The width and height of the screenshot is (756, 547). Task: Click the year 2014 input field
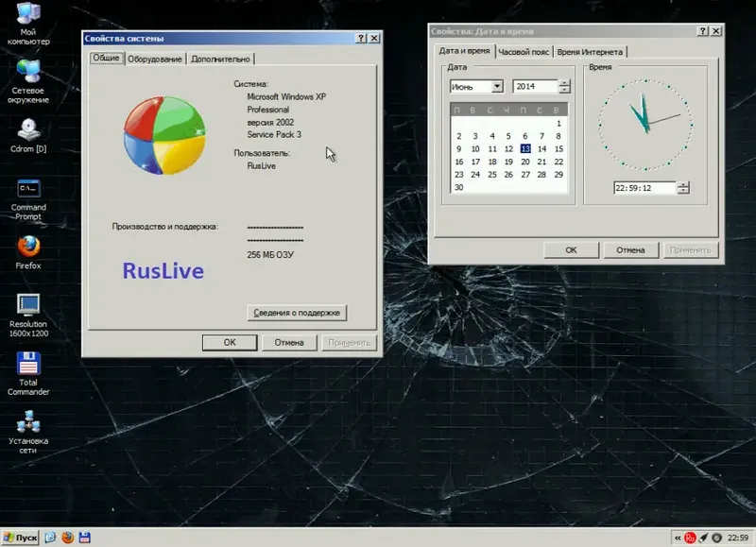pyautogui.click(x=536, y=87)
